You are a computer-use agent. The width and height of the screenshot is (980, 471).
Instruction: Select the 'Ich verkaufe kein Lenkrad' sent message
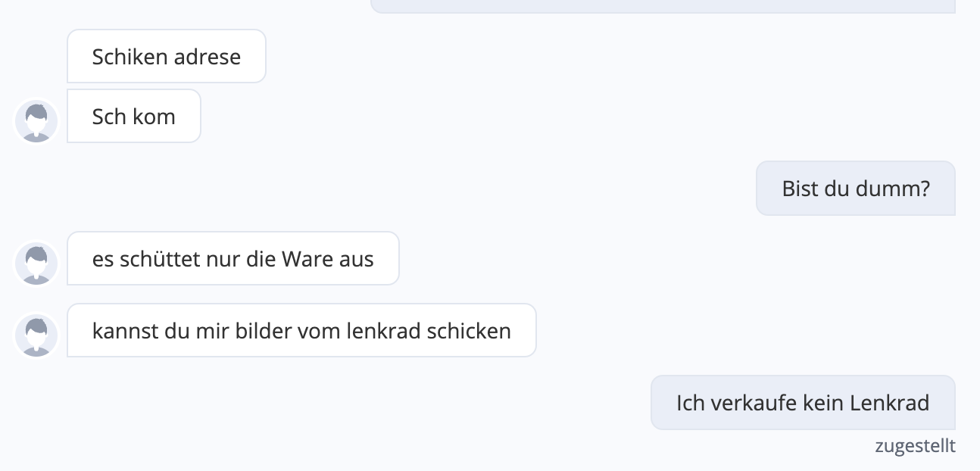coord(804,402)
